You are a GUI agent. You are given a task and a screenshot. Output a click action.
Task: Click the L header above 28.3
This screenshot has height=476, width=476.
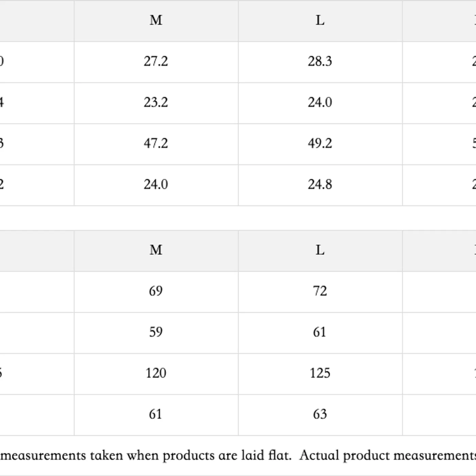click(x=320, y=20)
